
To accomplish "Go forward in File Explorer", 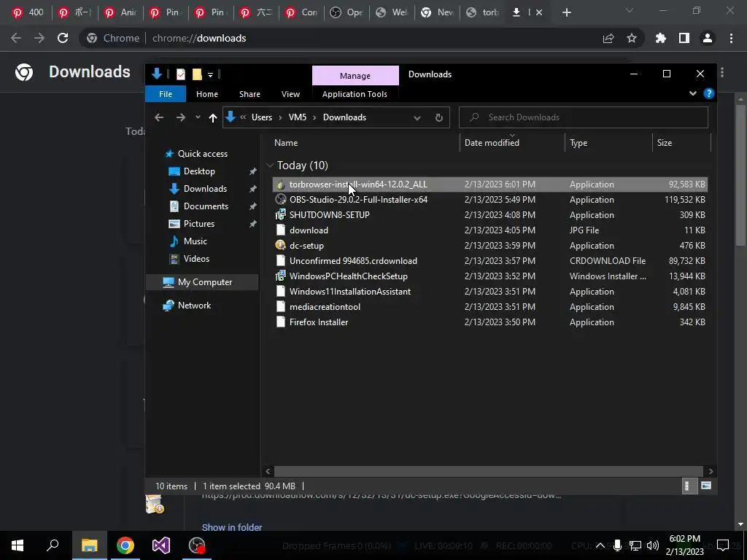I will [x=181, y=117].
